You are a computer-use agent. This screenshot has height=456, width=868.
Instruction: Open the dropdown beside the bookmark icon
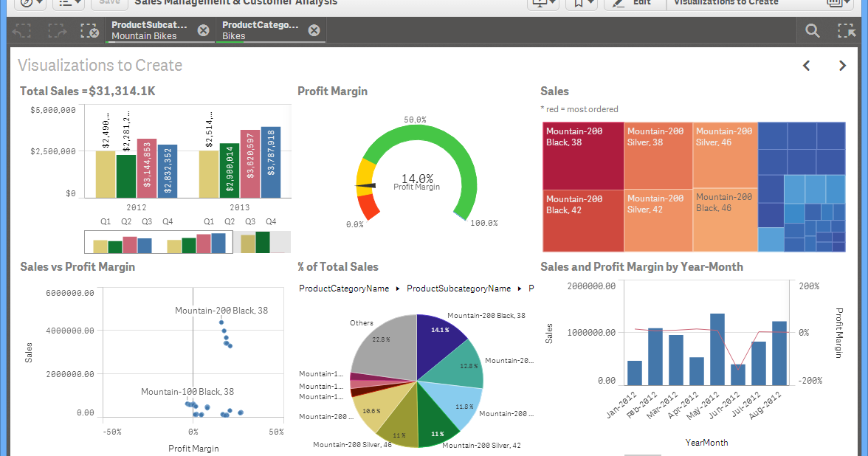click(x=588, y=4)
